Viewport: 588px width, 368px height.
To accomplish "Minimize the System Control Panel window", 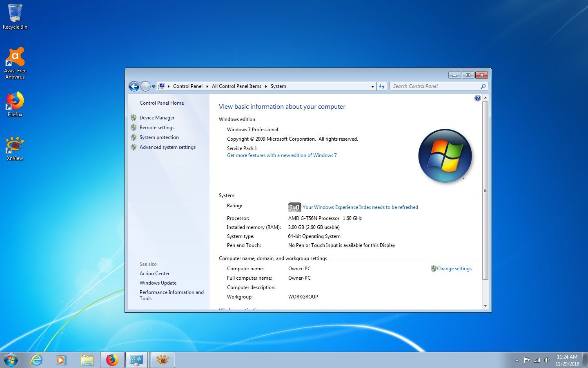I will pos(454,75).
